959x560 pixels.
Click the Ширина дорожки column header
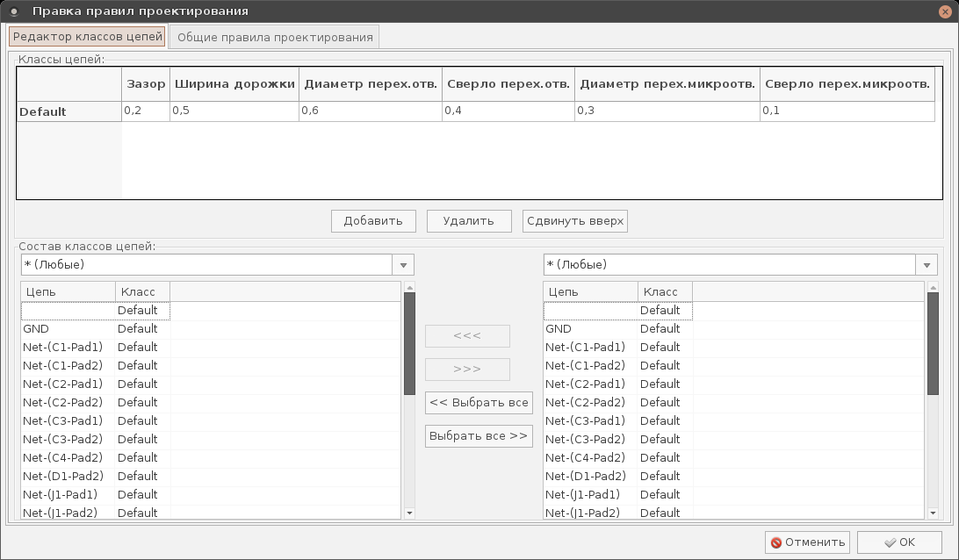click(x=234, y=84)
